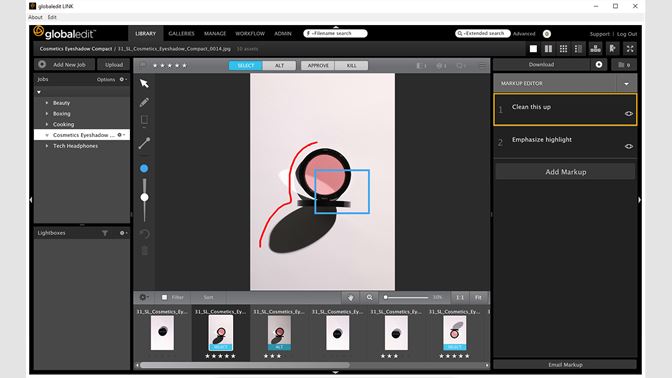
Task: Mark image as APPROVE
Action: coord(318,66)
